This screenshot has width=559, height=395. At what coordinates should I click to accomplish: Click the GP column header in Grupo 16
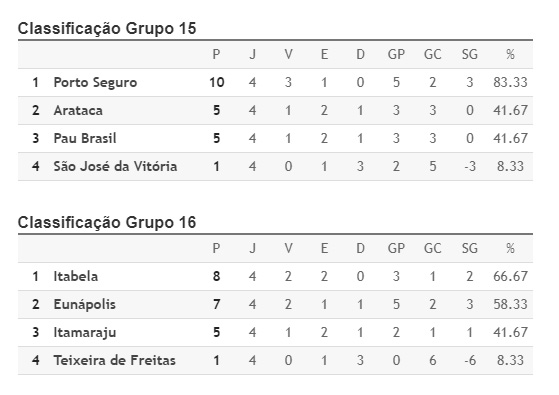point(396,248)
